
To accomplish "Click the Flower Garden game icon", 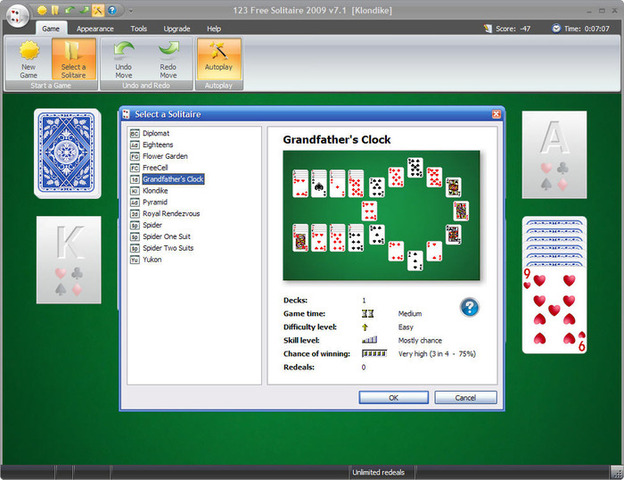I will [x=135, y=156].
